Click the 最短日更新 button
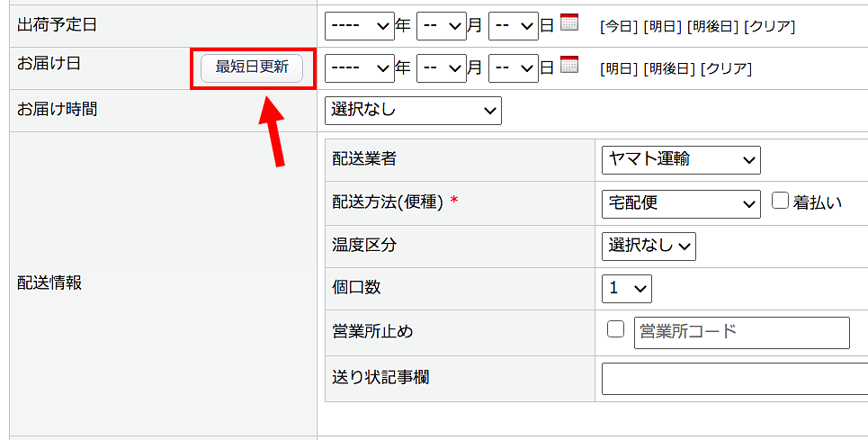This screenshot has width=868, height=440. [252, 68]
